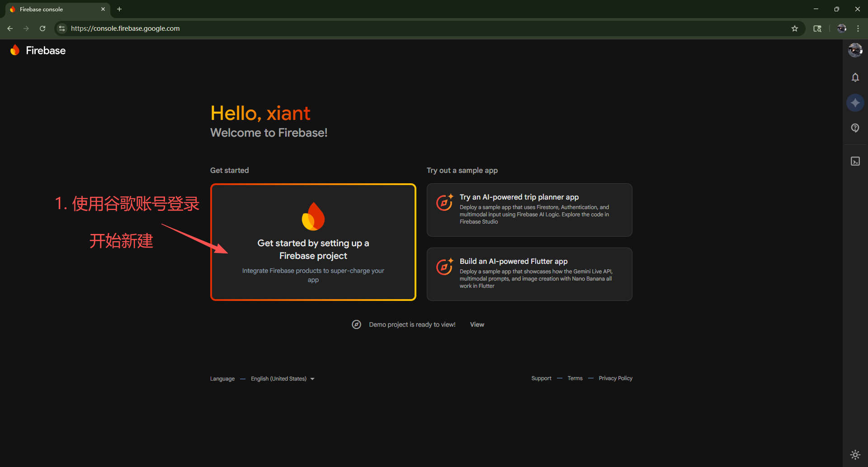Screen dimensions: 868x467
Task: Open the notifications bell
Action: (855, 77)
